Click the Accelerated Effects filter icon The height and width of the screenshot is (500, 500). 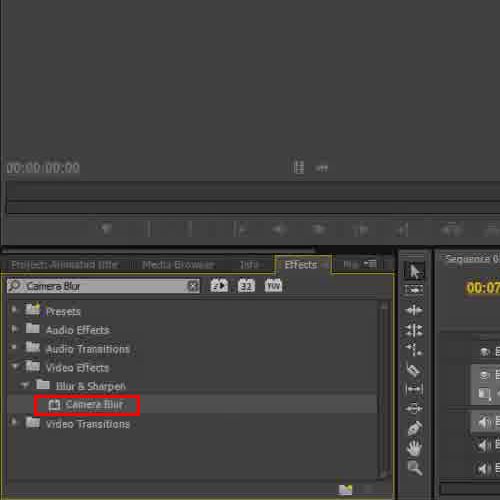[219, 286]
